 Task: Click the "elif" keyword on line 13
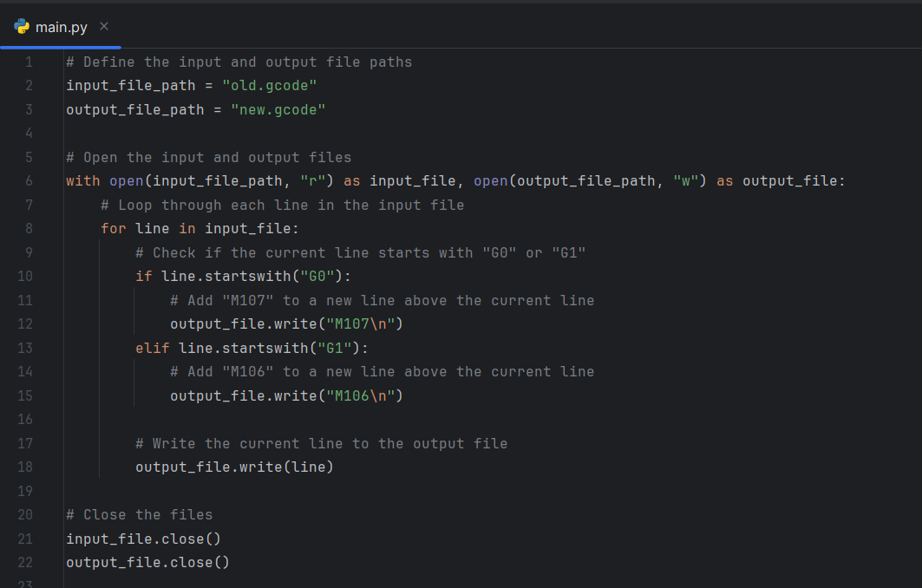(152, 348)
